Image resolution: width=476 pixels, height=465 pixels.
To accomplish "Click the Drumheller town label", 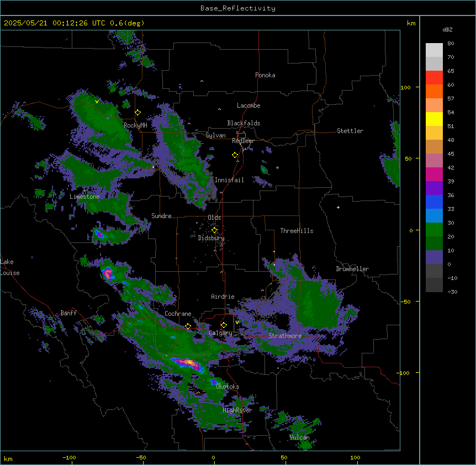I will click(x=352, y=269).
